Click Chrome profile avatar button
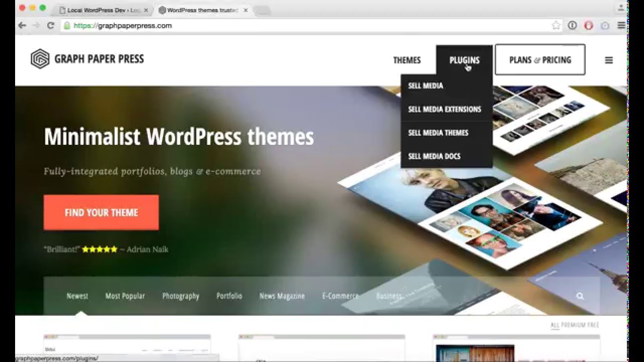The height and width of the screenshot is (362, 644). tap(620, 8)
